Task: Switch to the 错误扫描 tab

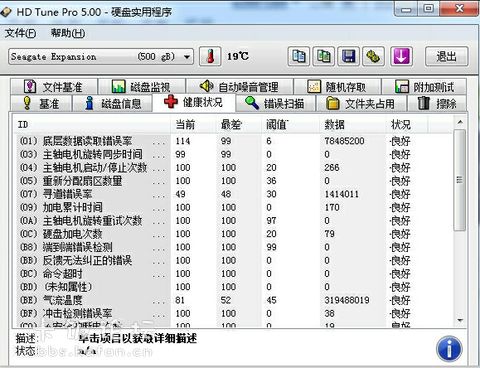Action: pyautogui.click(x=275, y=104)
